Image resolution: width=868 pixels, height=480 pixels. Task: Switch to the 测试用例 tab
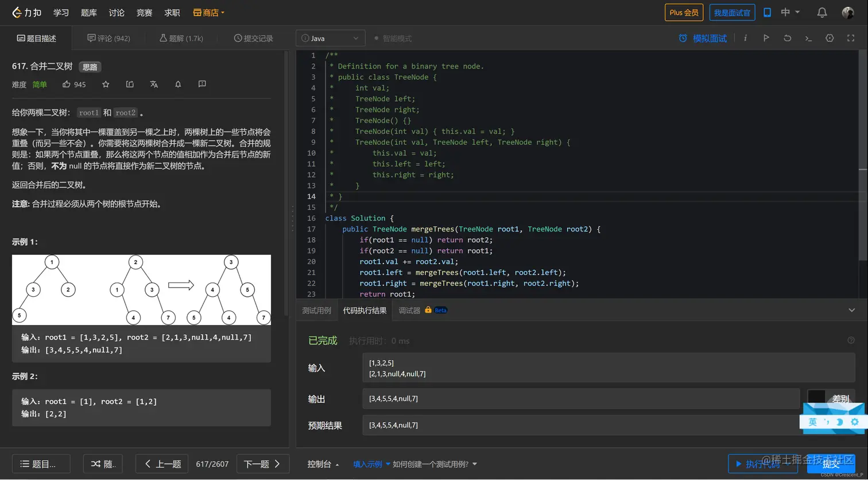coord(317,310)
